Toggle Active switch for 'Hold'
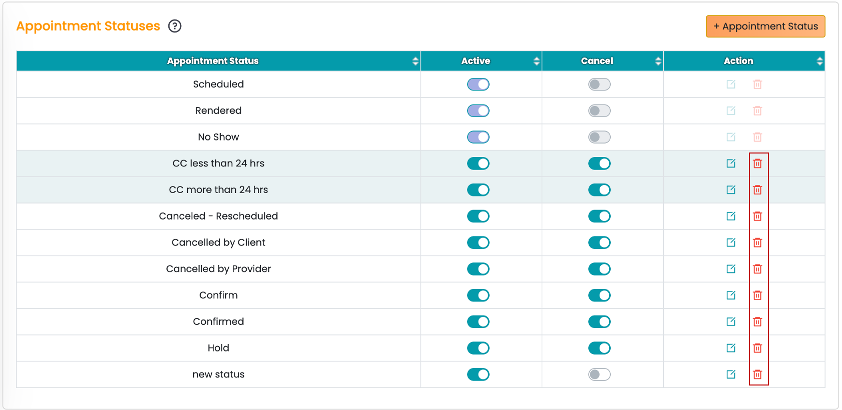Screen dimensions: 842x410 (478, 348)
